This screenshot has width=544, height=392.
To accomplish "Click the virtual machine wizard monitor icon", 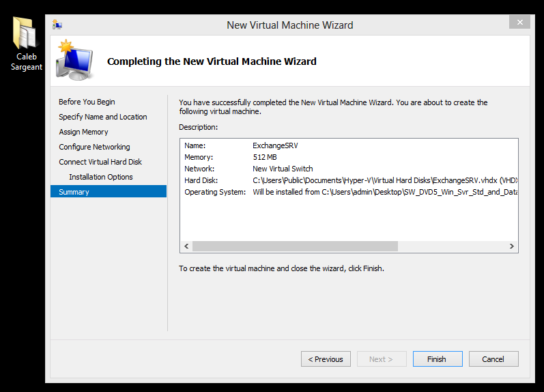I will (74, 60).
